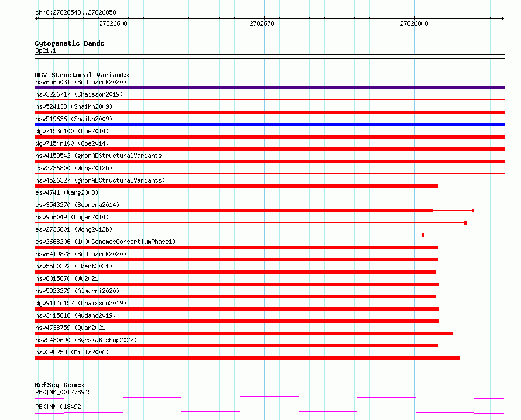Open dgv7154n100 (Coe2014) variant
The width and height of the screenshot is (521, 420).
click(72, 143)
